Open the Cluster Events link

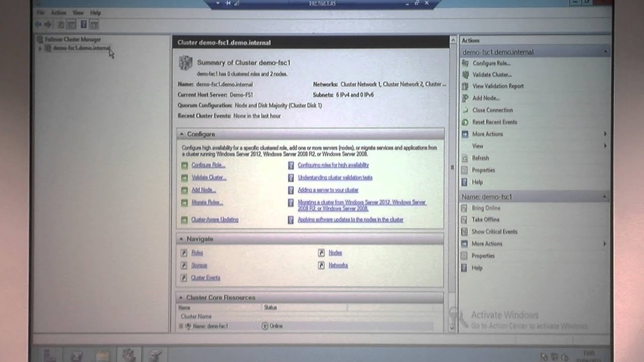coord(206,278)
